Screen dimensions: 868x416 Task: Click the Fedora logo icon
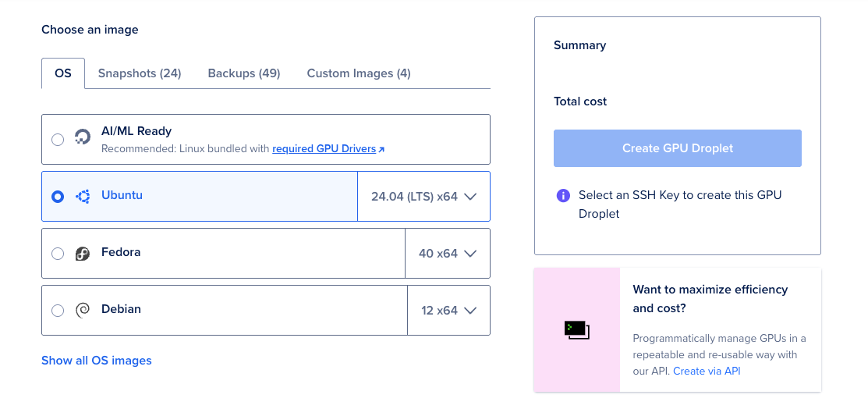click(83, 254)
